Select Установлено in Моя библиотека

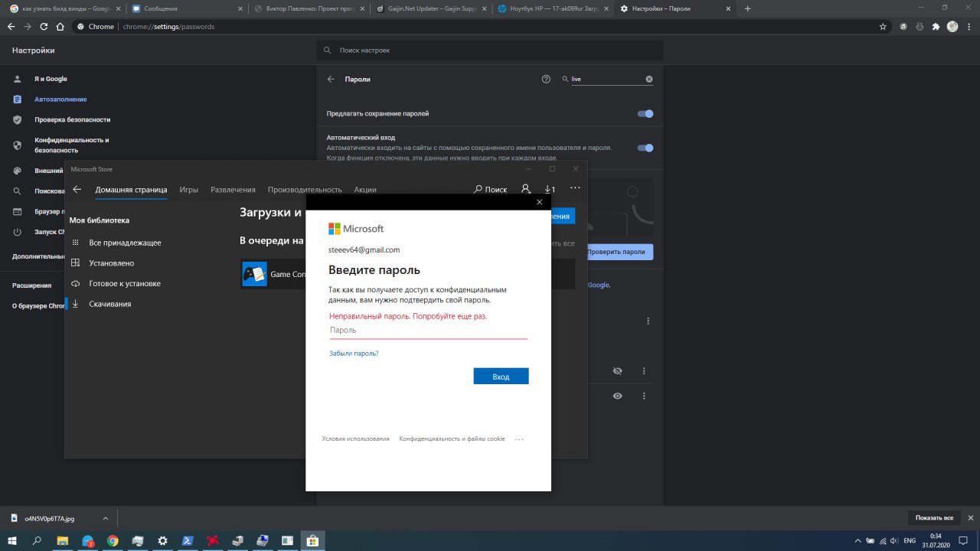[111, 262]
